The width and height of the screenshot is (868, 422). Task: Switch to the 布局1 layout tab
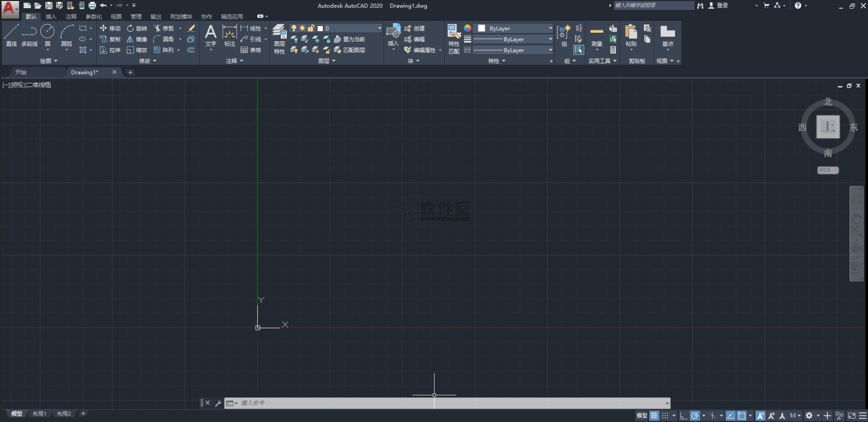pyautogui.click(x=39, y=414)
